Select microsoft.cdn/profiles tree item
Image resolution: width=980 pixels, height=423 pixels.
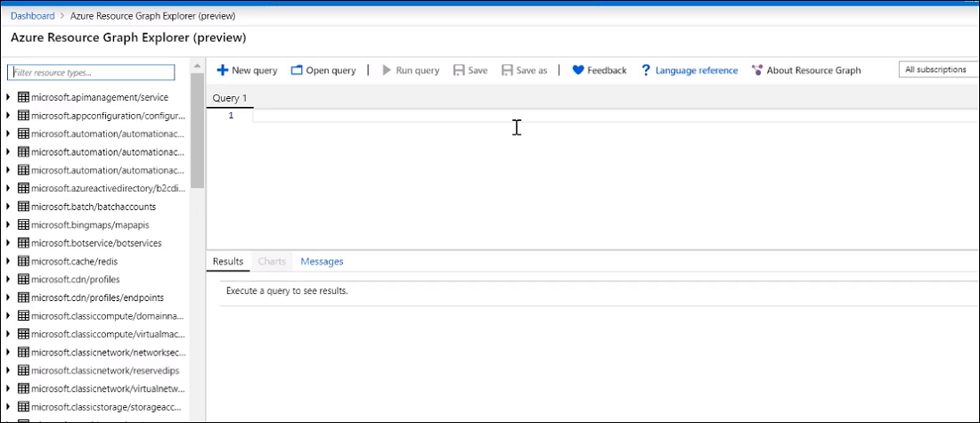coord(75,280)
